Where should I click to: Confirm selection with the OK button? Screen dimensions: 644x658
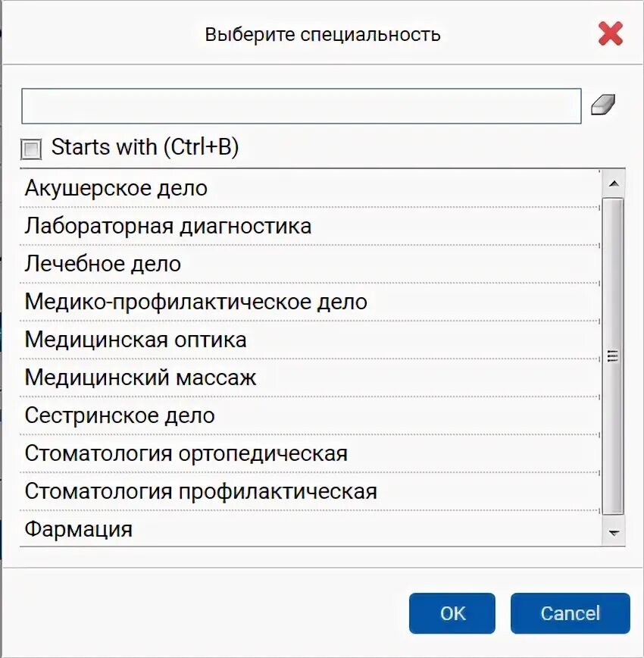tap(452, 613)
